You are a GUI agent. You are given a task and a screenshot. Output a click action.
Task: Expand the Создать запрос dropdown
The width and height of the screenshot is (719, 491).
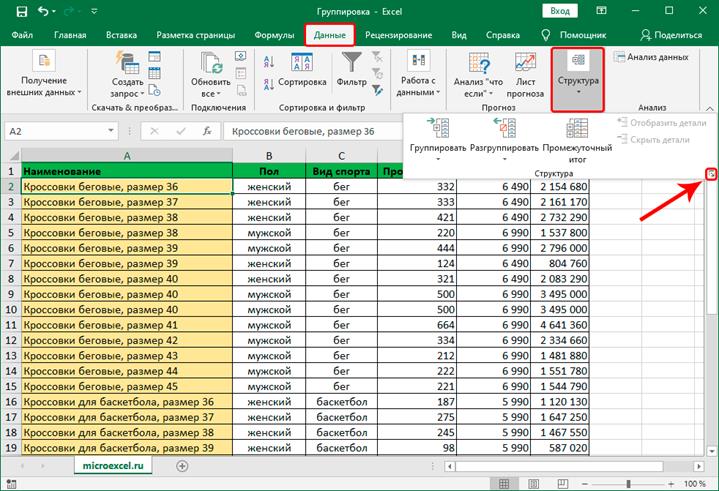(127, 74)
